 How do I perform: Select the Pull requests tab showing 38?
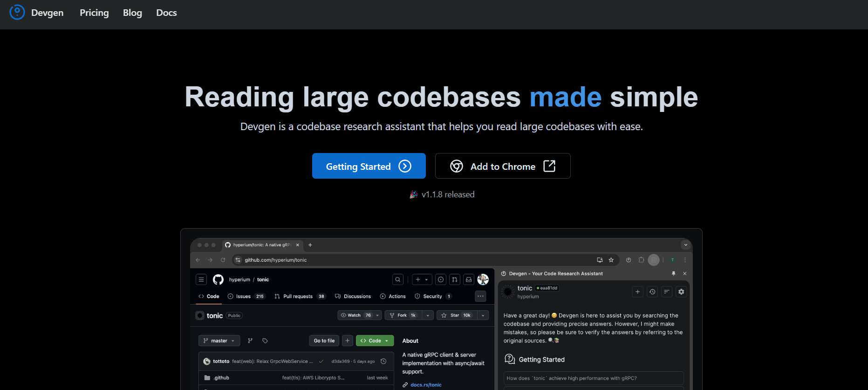[x=300, y=296]
